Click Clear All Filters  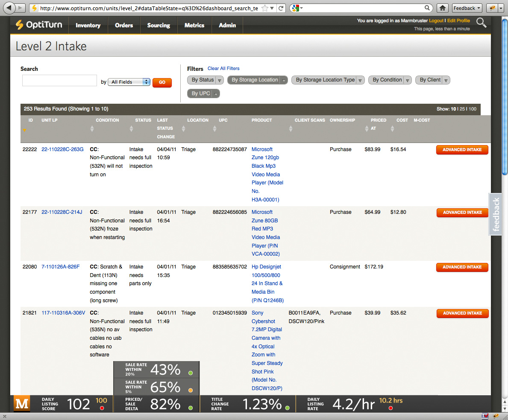(x=223, y=68)
